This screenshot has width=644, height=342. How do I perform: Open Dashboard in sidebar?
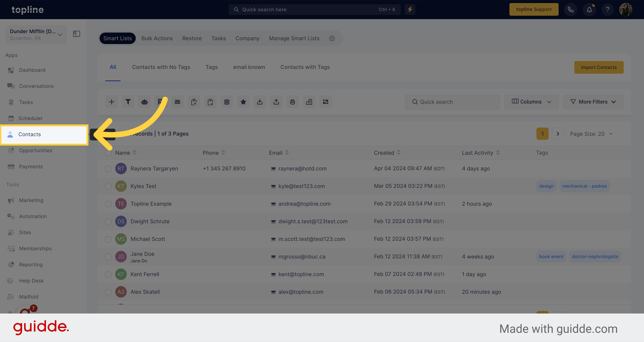[32, 70]
